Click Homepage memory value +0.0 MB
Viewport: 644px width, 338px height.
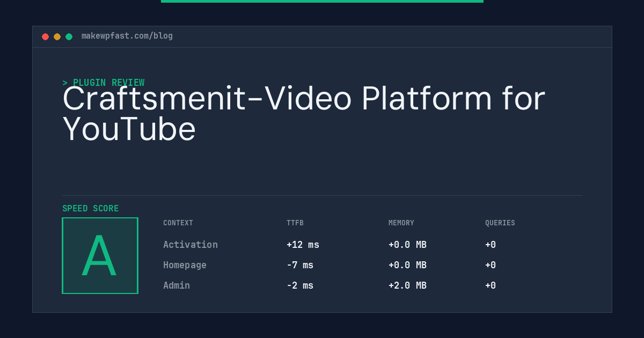point(407,265)
